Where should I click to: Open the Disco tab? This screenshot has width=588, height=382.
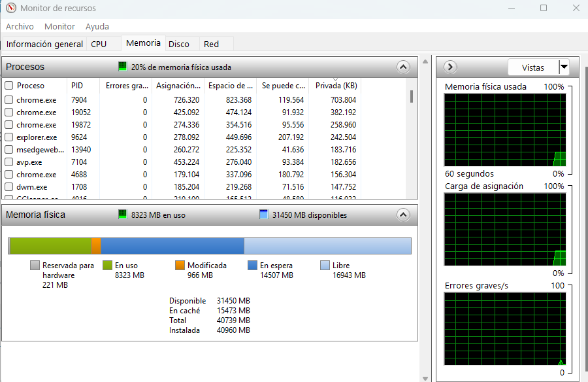[x=179, y=44]
